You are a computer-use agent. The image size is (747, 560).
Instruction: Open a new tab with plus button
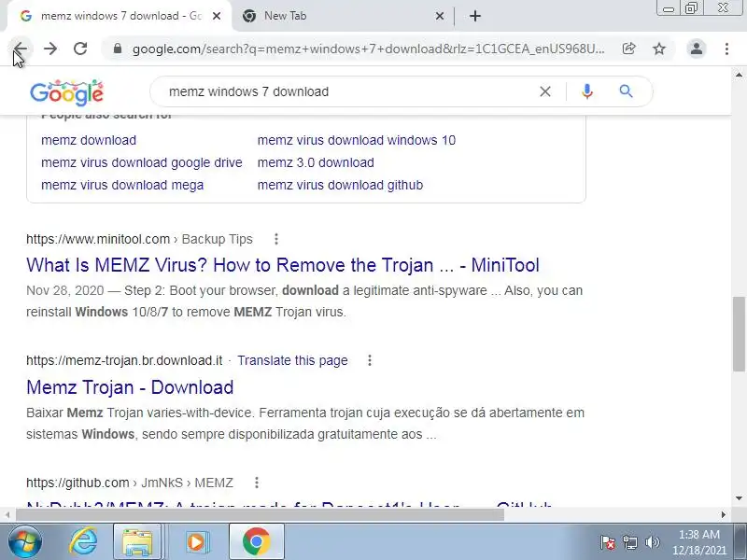(475, 16)
